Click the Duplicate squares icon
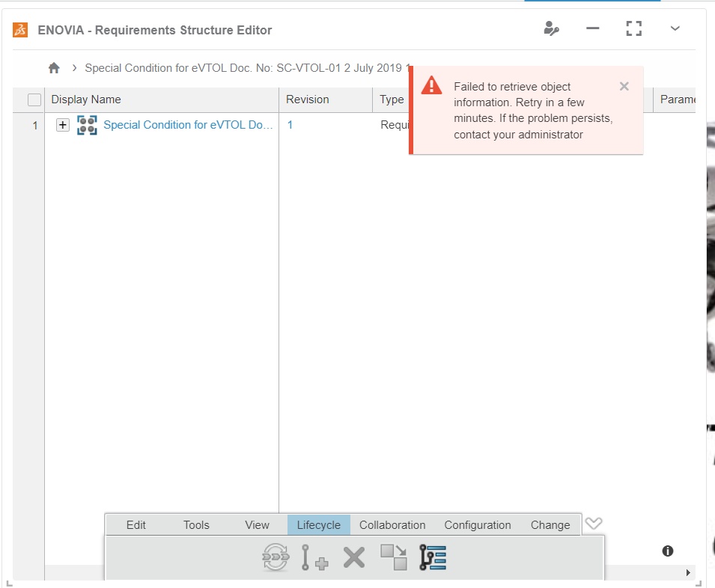 [394, 557]
